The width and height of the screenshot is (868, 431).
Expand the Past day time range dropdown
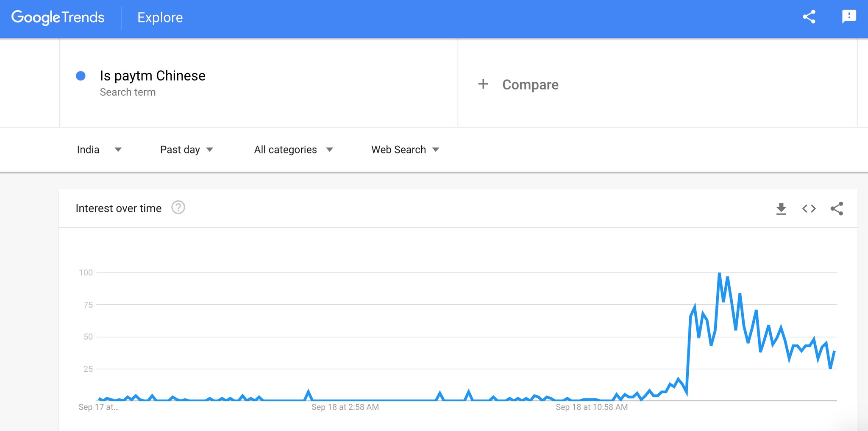[186, 150]
